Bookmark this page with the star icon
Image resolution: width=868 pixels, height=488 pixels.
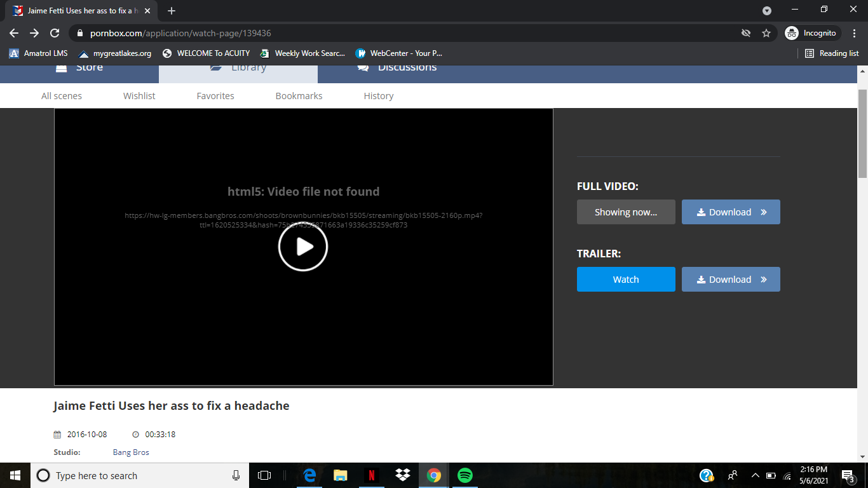point(766,33)
